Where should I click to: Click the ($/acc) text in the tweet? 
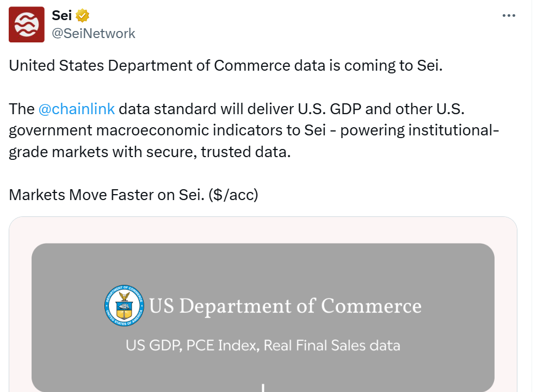(233, 195)
